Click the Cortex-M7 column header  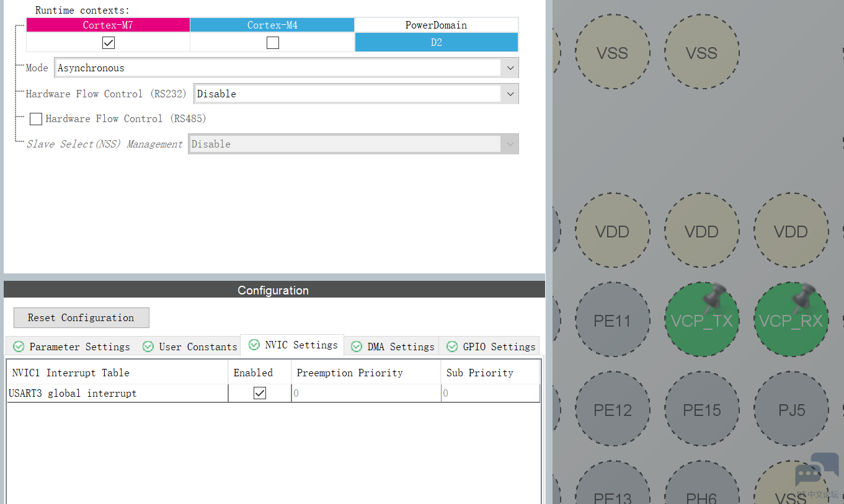[x=108, y=25]
